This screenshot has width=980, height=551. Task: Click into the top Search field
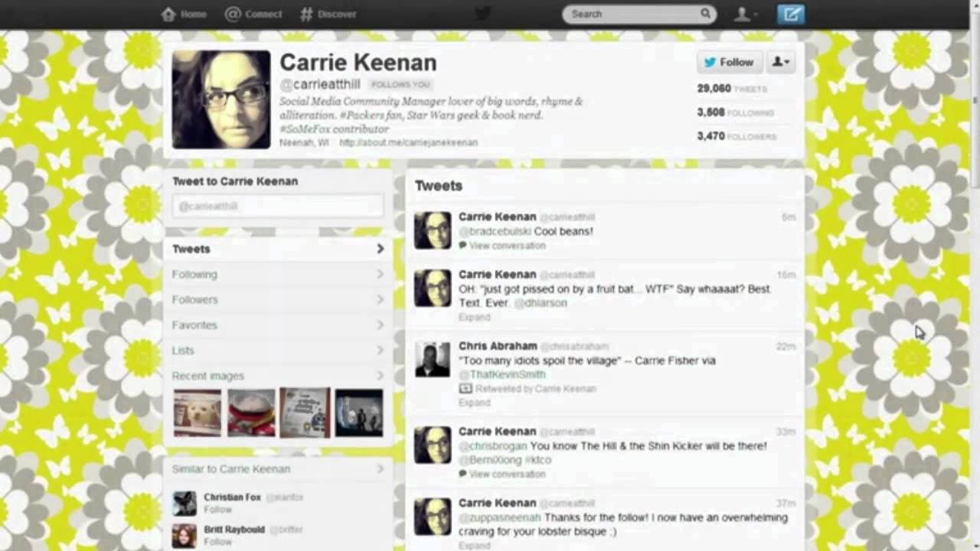coord(639,14)
